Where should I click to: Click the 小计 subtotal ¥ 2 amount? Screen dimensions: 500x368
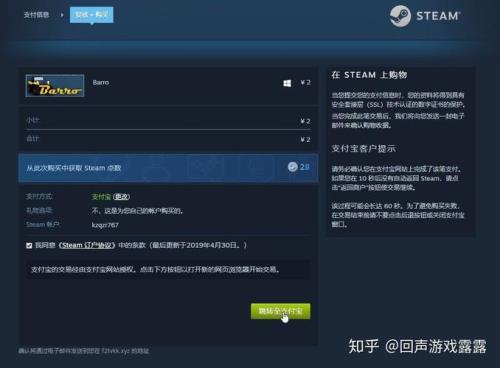305,121
